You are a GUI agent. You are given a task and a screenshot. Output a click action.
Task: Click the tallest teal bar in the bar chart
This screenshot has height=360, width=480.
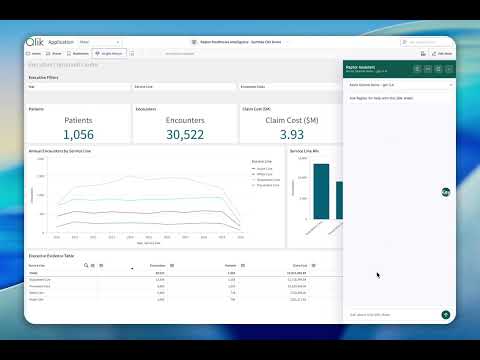321,191
